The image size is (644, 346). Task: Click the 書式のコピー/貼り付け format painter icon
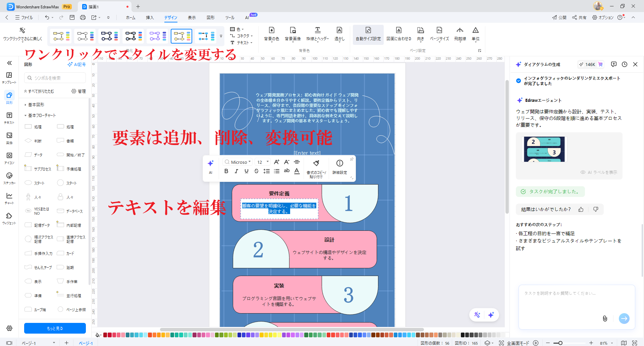click(316, 164)
